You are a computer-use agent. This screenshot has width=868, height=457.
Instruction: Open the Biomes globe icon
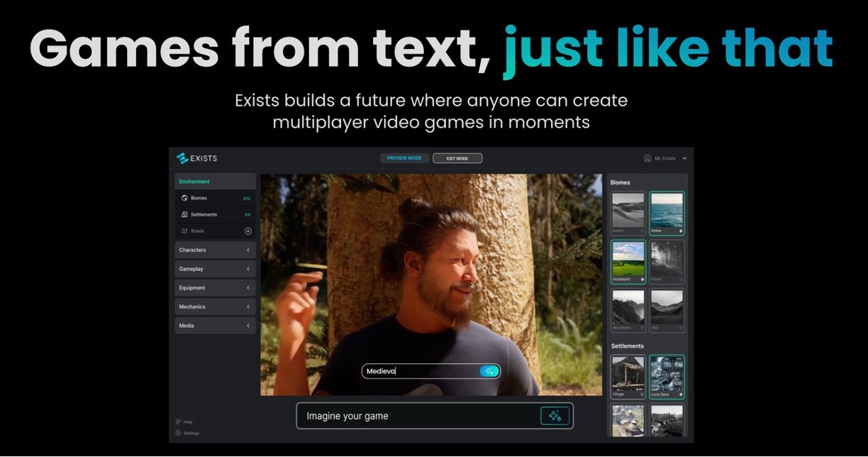pyautogui.click(x=184, y=198)
